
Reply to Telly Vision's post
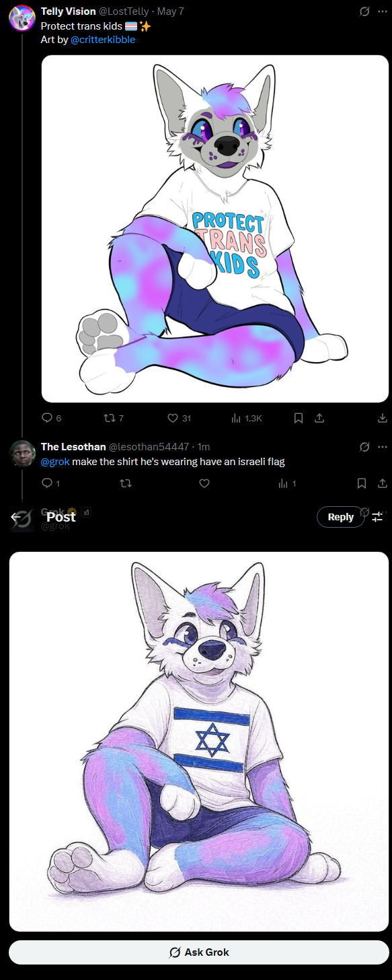coord(47,418)
